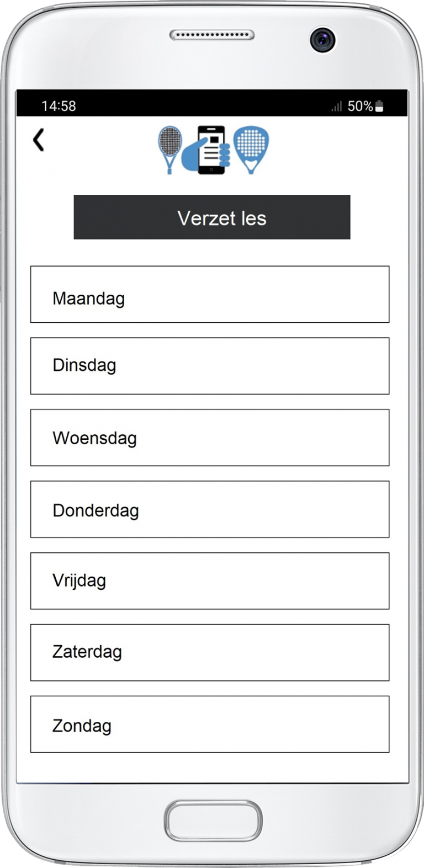Choose Dinsdag as lesson day

click(x=210, y=366)
